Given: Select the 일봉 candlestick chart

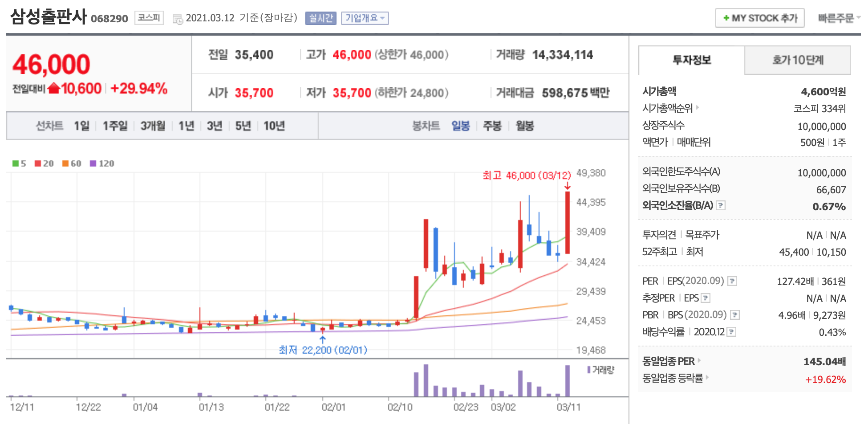Looking at the screenshot, I should pos(461,126).
